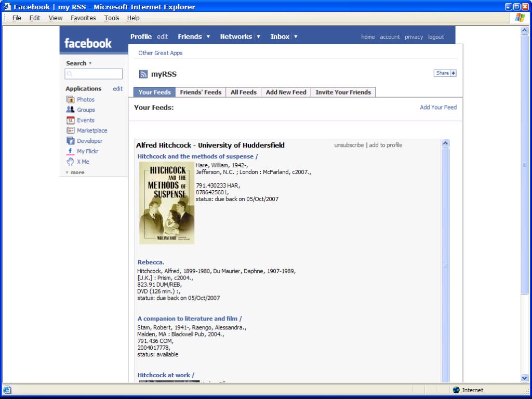This screenshot has width=532, height=399.
Task: Switch to All Feeds tab
Action: point(244,92)
